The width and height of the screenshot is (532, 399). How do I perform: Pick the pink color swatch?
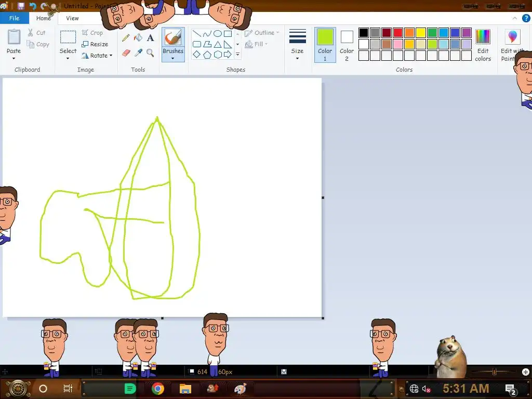pyautogui.click(x=397, y=44)
